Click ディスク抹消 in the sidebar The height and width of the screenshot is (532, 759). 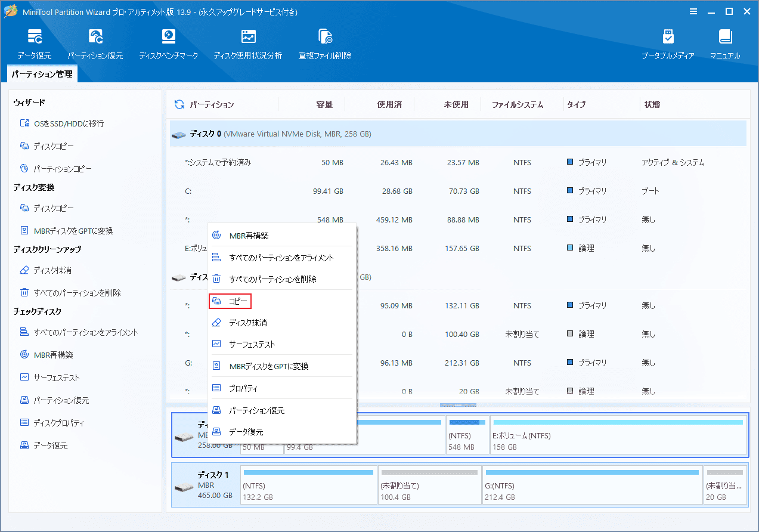click(46, 270)
